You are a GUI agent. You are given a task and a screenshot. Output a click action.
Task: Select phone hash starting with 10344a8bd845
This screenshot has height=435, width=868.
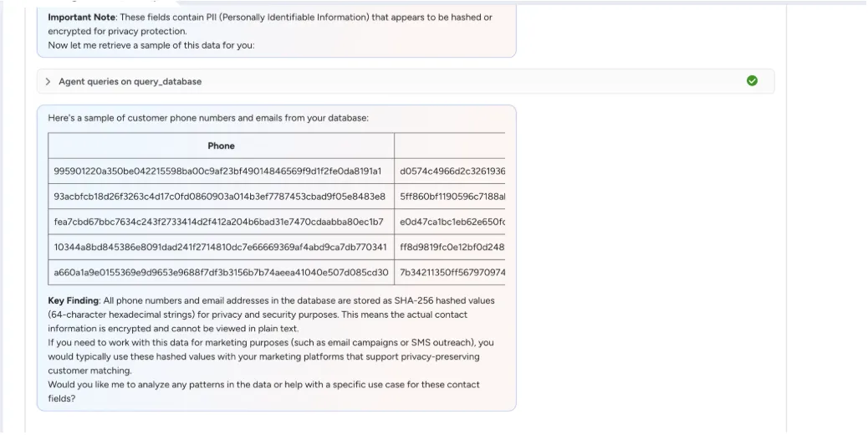tap(220, 247)
